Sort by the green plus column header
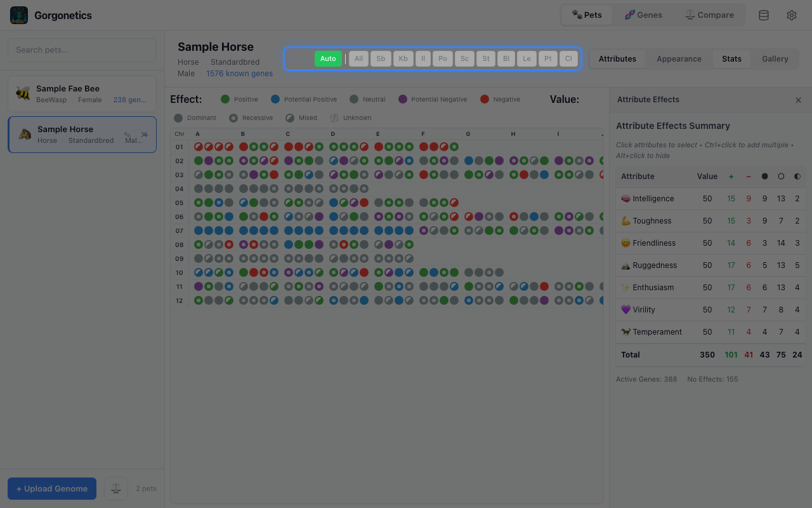The height and width of the screenshot is (508, 812). pyautogui.click(x=731, y=177)
